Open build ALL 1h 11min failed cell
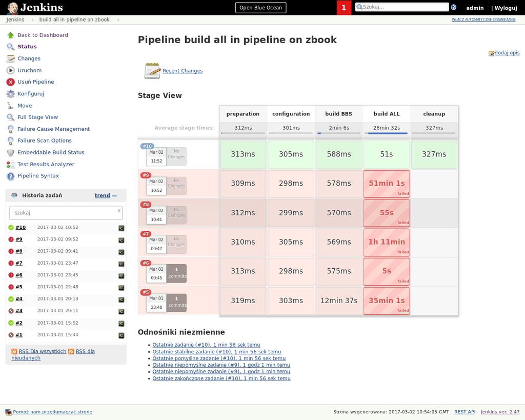525x420 pixels. coord(387,242)
